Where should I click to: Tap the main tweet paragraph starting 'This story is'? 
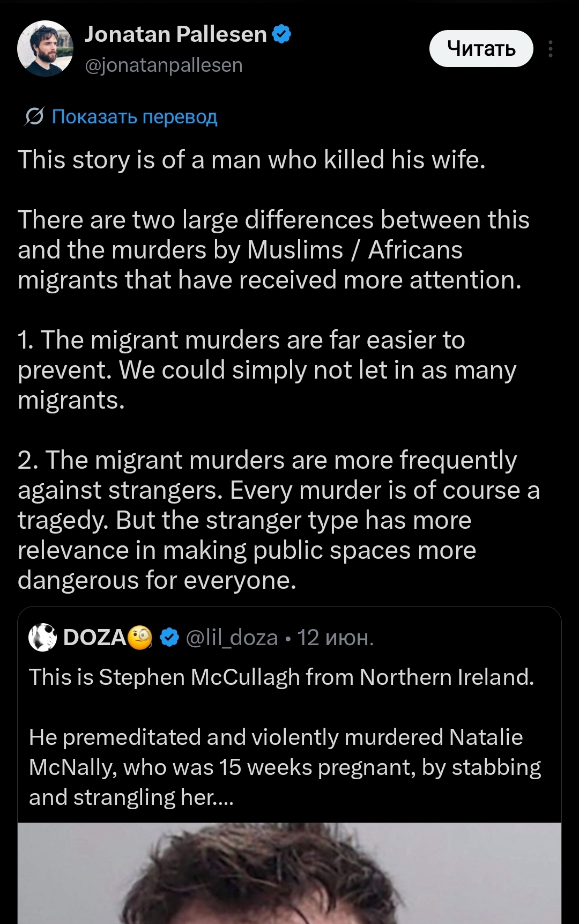pyautogui.click(x=251, y=160)
